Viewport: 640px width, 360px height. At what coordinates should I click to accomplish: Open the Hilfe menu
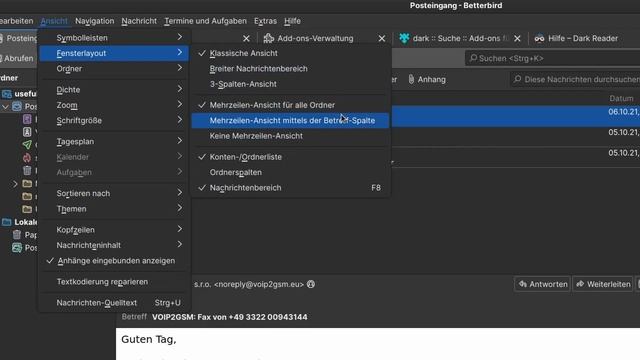292,21
